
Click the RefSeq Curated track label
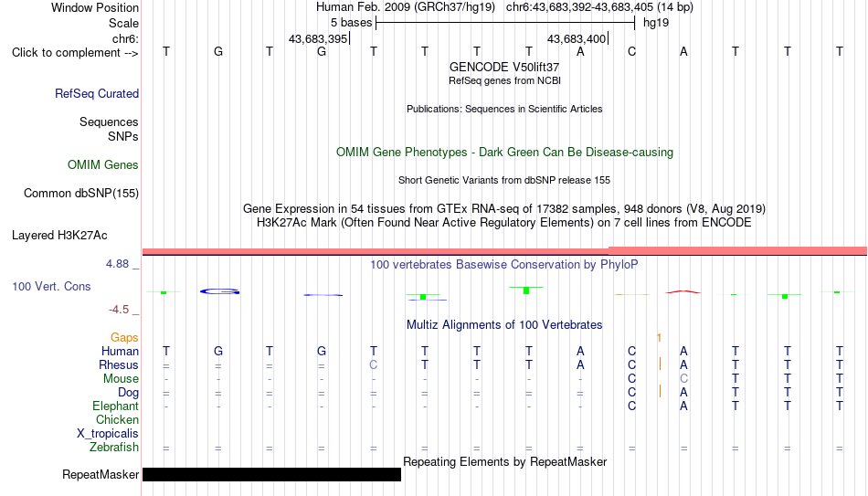click(97, 93)
